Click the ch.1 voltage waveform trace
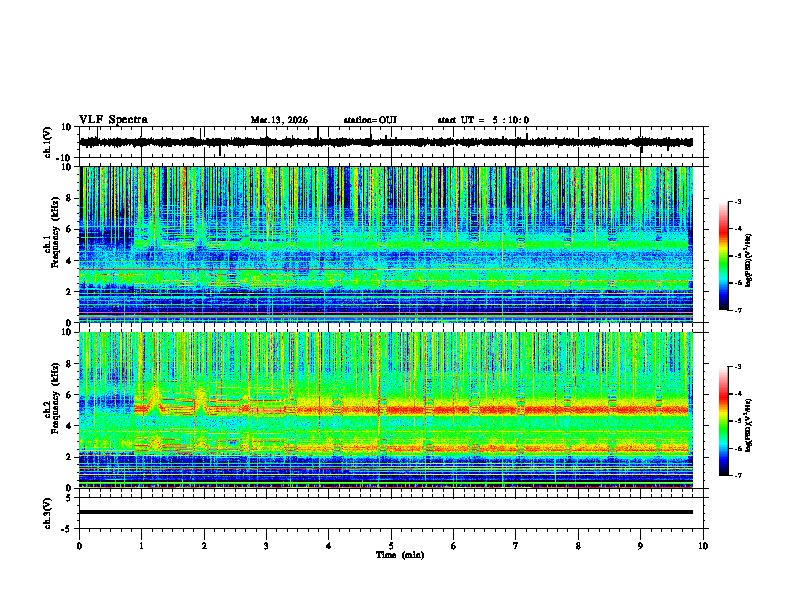This screenshot has width=792, height=612. point(386,142)
